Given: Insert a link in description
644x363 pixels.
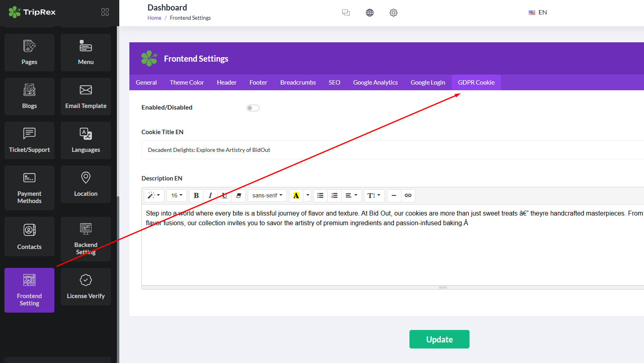Looking at the screenshot, I should tap(408, 195).
